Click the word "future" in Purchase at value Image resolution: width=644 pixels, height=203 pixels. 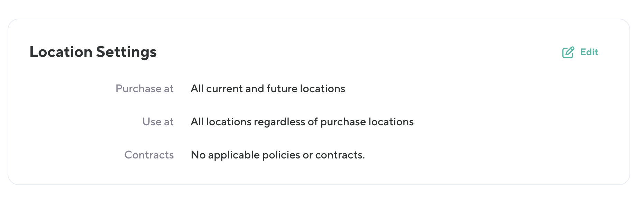282,89
